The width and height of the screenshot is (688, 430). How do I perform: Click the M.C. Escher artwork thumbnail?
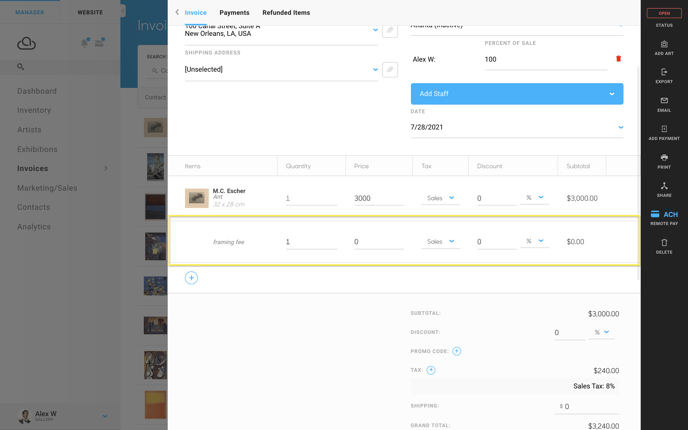click(x=197, y=198)
